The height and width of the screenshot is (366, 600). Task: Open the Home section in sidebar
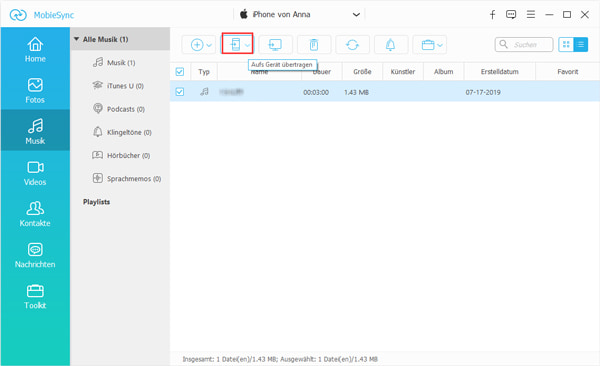click(x=35, y=50)
